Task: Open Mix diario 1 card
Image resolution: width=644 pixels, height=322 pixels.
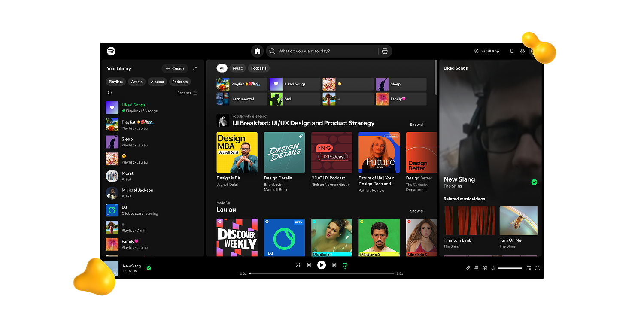Action: tap(332, 237)
